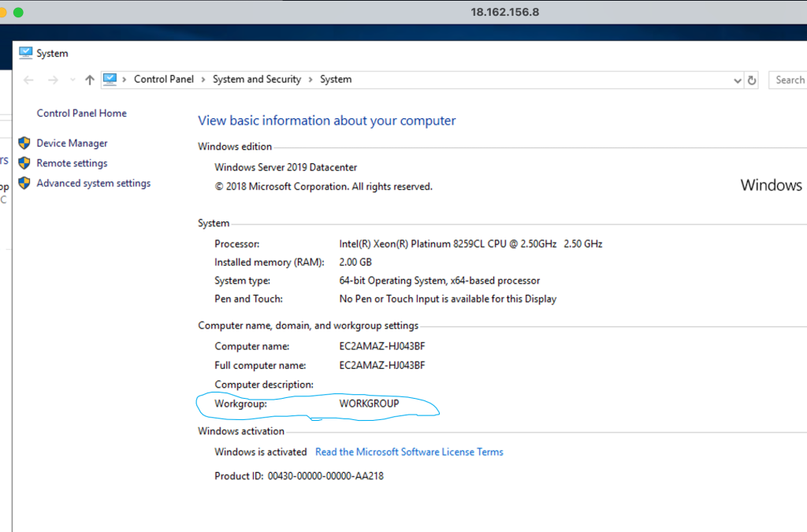
Task: Click the green macOS zoom button
Action: click(18, 13)
